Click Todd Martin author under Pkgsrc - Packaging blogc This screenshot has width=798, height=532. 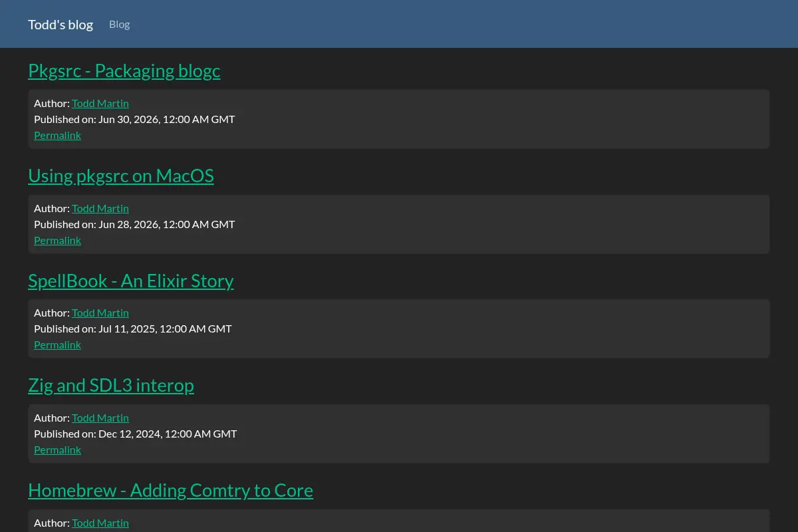[100, 103]
